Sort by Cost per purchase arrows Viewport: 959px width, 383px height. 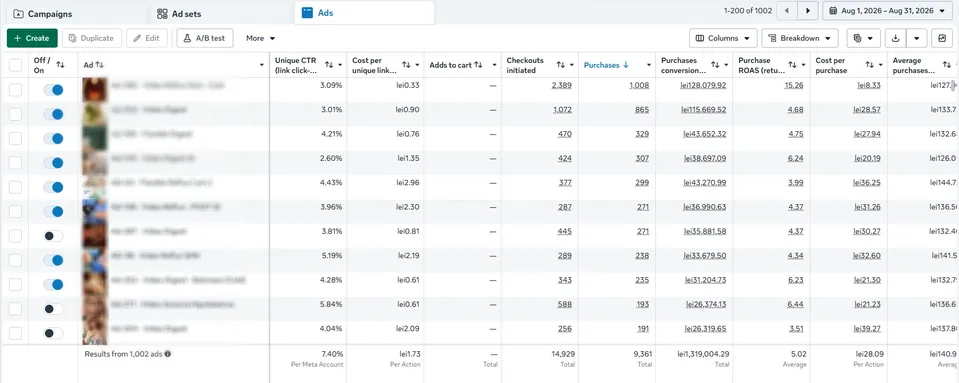(869, 65)
